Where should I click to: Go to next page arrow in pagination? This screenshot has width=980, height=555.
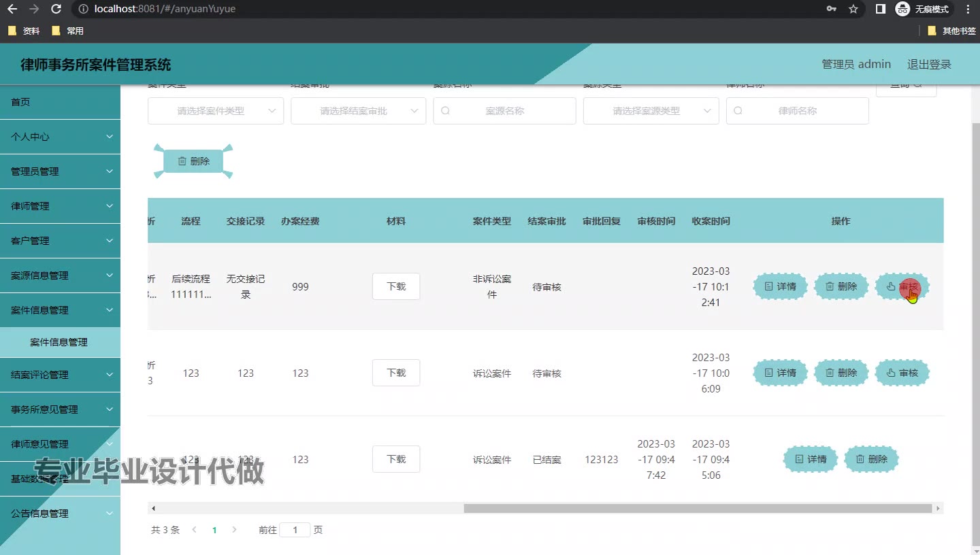pos(235,530)
